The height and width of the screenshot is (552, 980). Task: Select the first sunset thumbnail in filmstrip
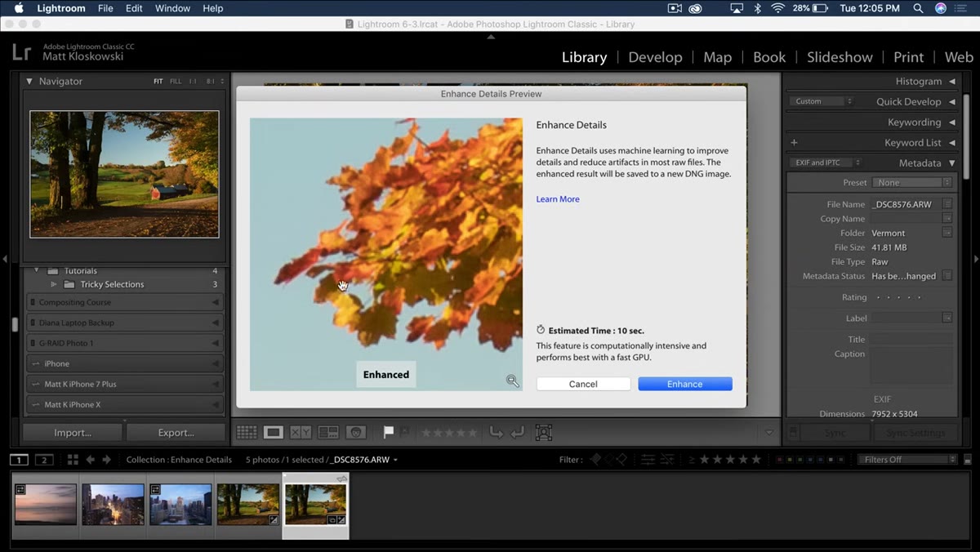click(46, 504)
